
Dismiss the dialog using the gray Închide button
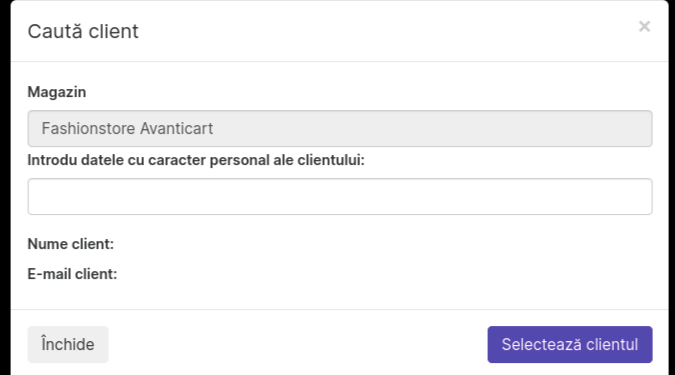click(68, 344)
